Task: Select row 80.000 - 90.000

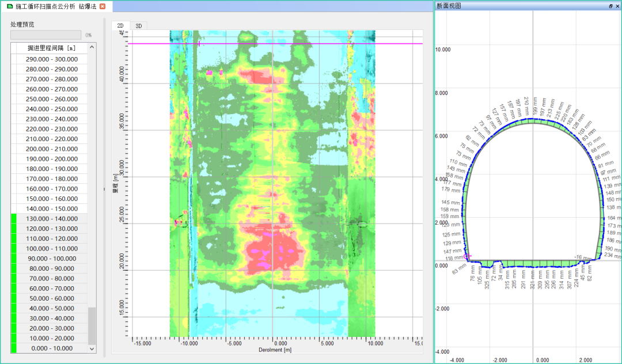Action: pyautogui.click(x=52, y=268)
